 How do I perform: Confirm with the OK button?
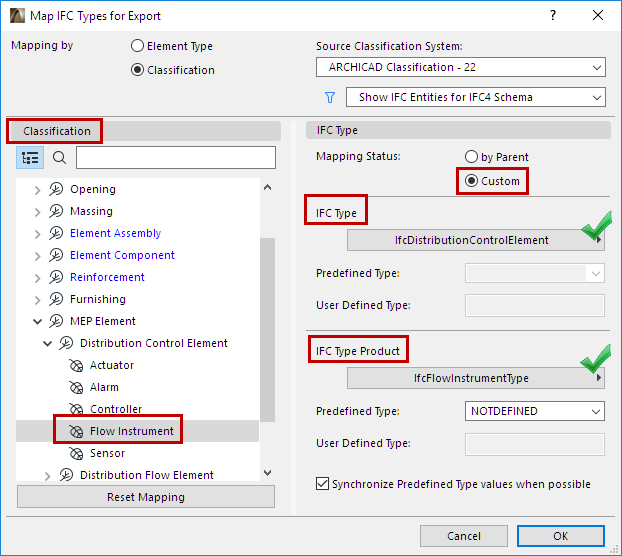(x=561, y=536)
